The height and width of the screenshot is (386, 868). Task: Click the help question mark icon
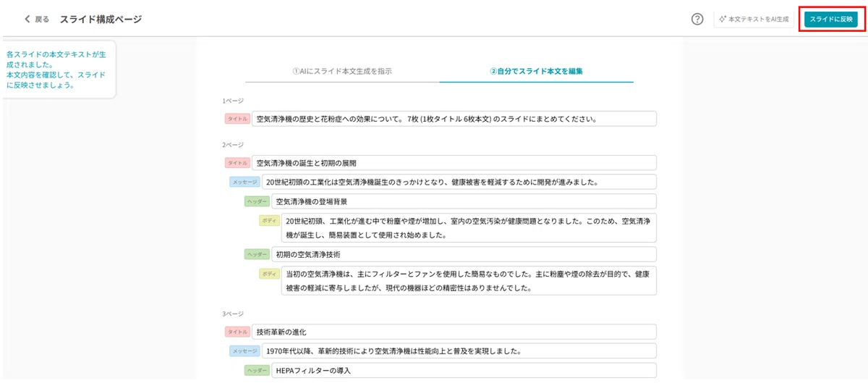[697, 20]
